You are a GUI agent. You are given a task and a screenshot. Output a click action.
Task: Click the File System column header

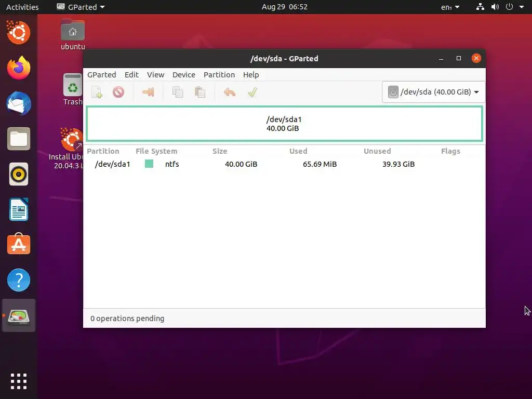156,151
